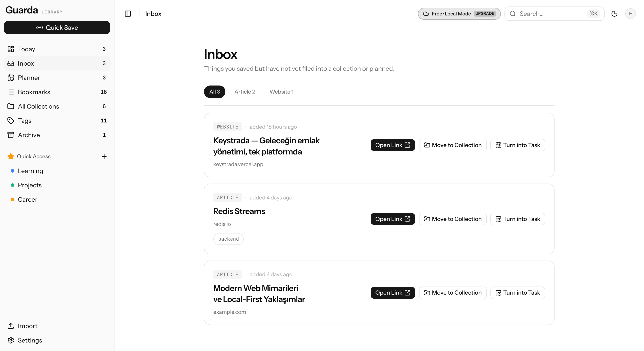Click the Modern Web Mimarileri title
Viewport: 644px width, 351px height.
click(x=259, y=294)
